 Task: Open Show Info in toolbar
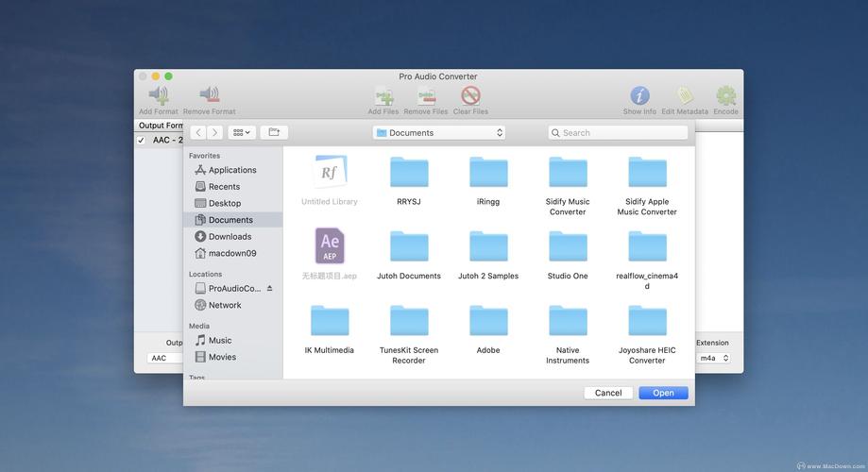pyautogui.click(x=639, y=95)
